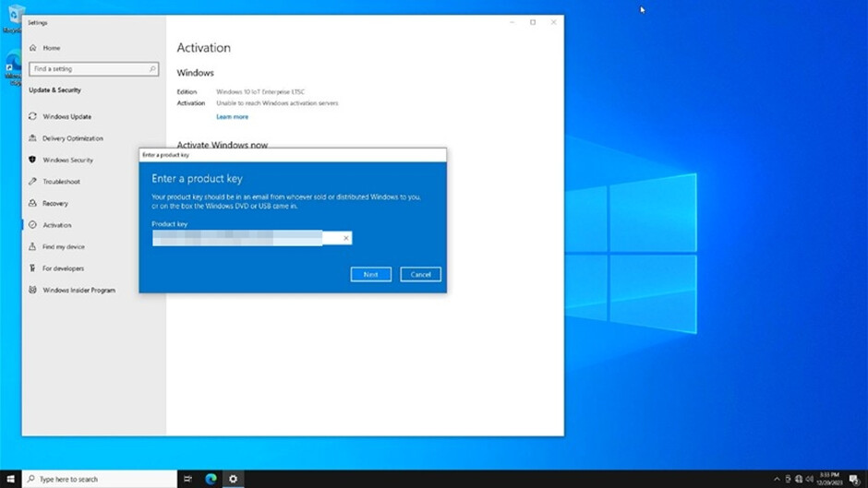Viewport: 868px width, 488px height.
Task: Click the Windows Security shield icon
Action: pos(32,160)
